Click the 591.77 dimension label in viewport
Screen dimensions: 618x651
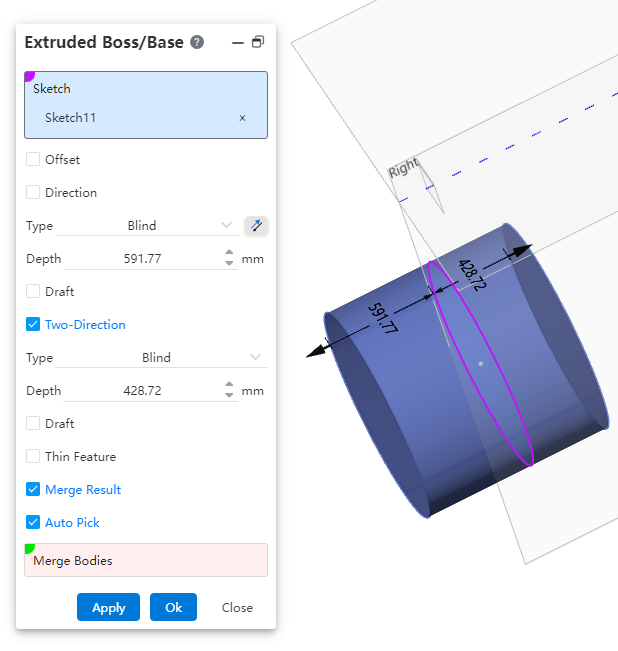pyautogui.click(x=383, y=318)
